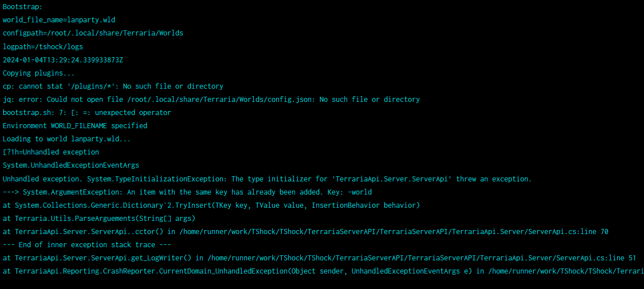Click the get_LogWriter() line 51 frame
644x289 pixels.
pyautogui.click(x=319, y=258)
